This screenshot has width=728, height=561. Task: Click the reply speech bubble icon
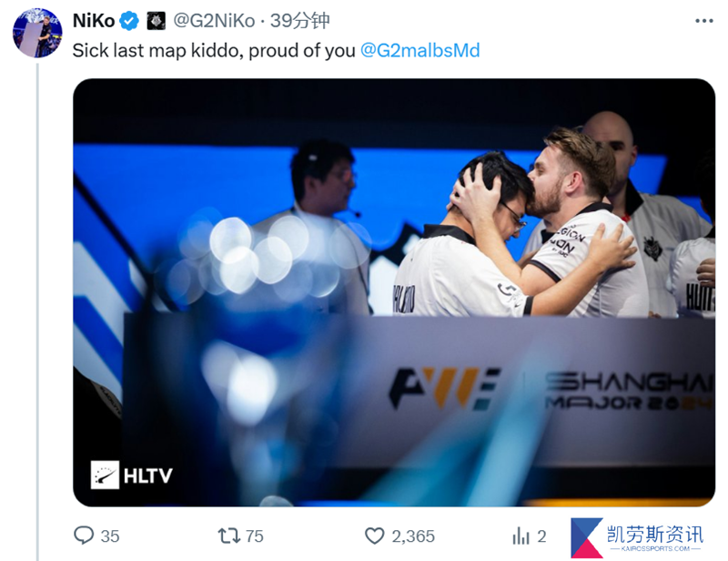tap(84, 535)
